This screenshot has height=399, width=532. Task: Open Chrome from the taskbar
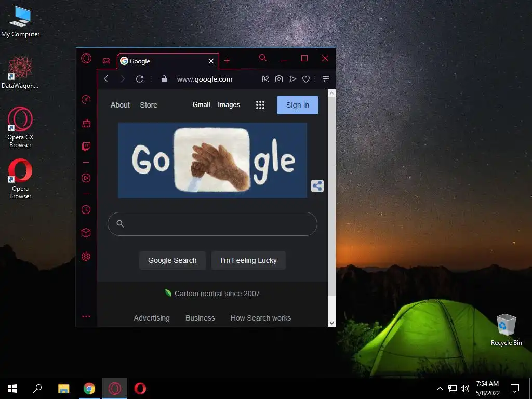89,389
